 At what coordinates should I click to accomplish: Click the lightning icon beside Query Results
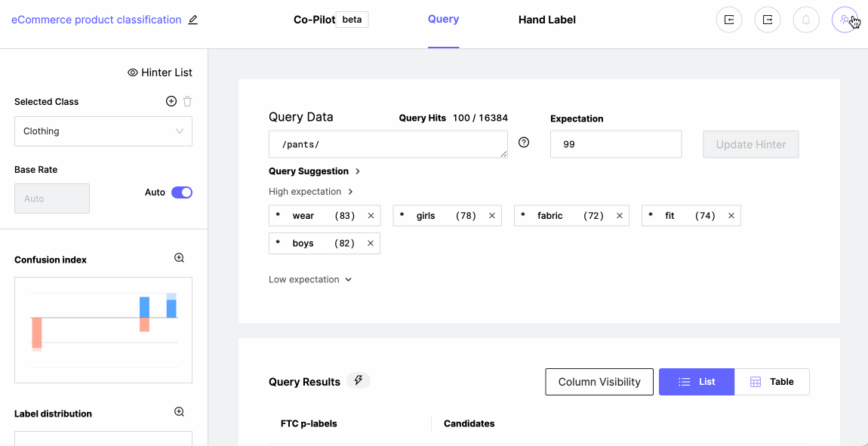pos(359,381)
